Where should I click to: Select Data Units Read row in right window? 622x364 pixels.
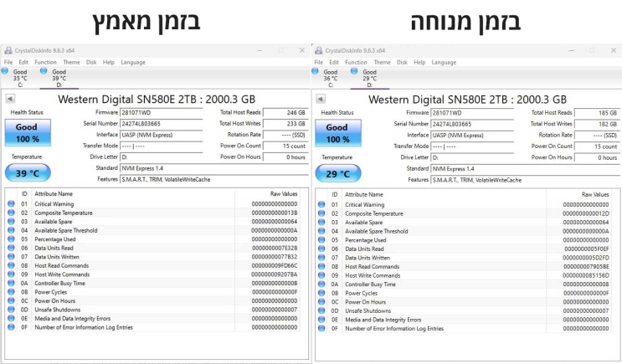[463, 249]
